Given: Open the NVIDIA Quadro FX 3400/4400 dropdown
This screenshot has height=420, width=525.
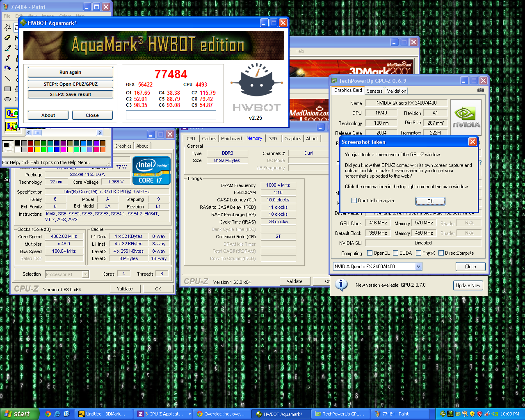Looking at the screenshot, I should 418,267.
